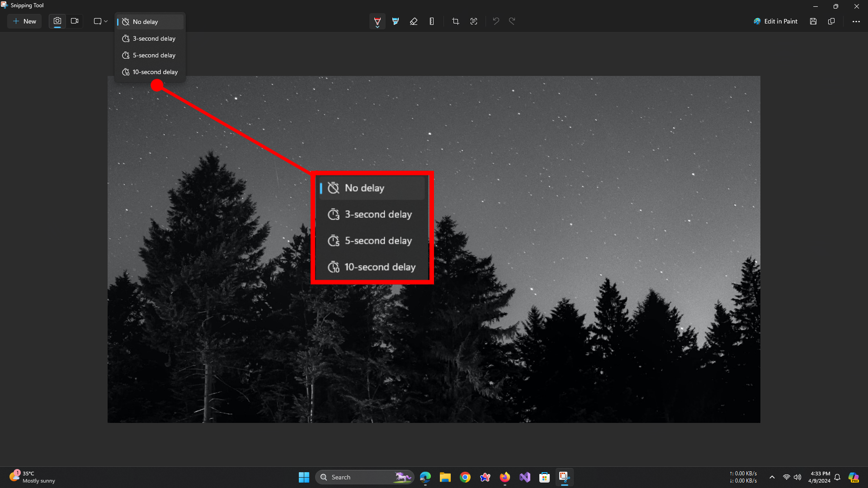This screenshot has height=488, width=868.
Task: Click the New snip button
Action: coord(24,21)
